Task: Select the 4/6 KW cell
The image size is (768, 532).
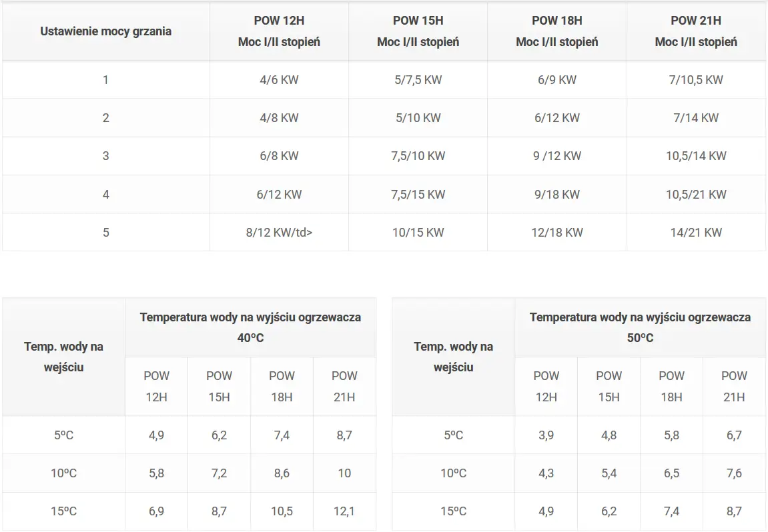Action: (x=279, y=80)
